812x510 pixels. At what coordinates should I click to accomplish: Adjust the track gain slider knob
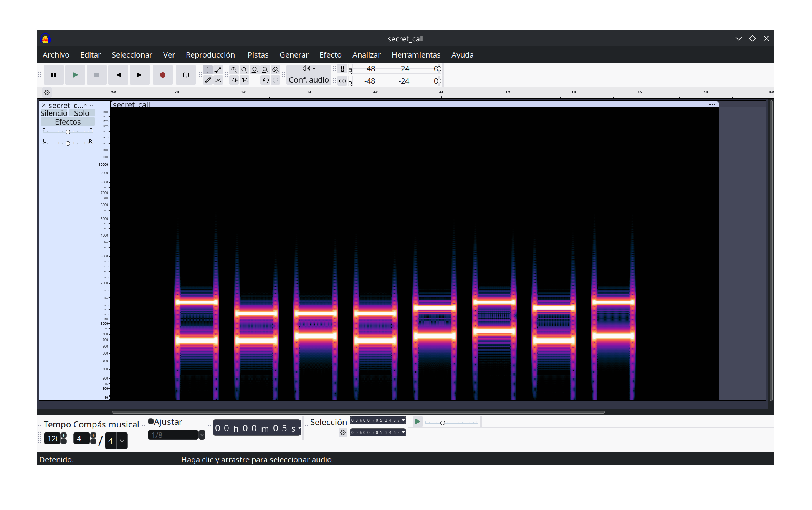68,132
